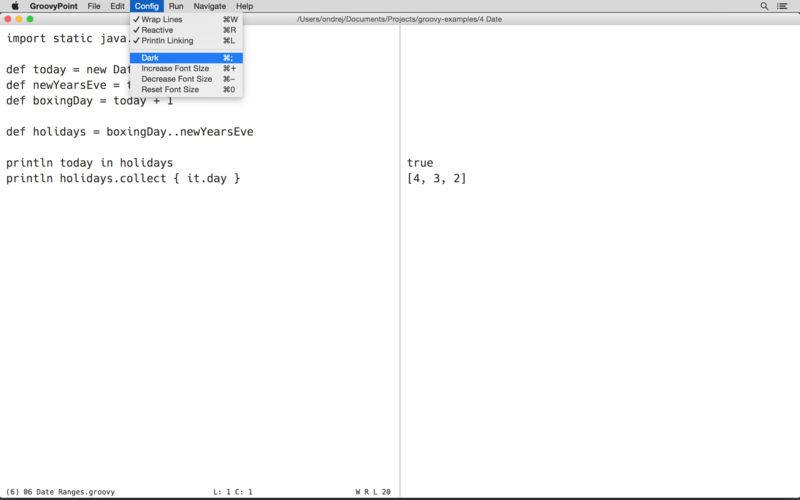Open the File menu
Image resolution: width=800 pixels, height=500 pixels.
(93, 6)
